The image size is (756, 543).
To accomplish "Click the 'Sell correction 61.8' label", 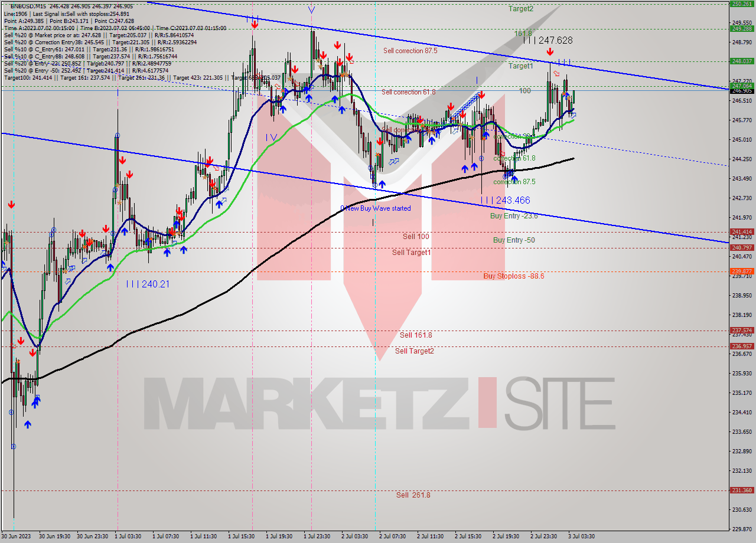I will pyautogui.click(x=408, y=91).
